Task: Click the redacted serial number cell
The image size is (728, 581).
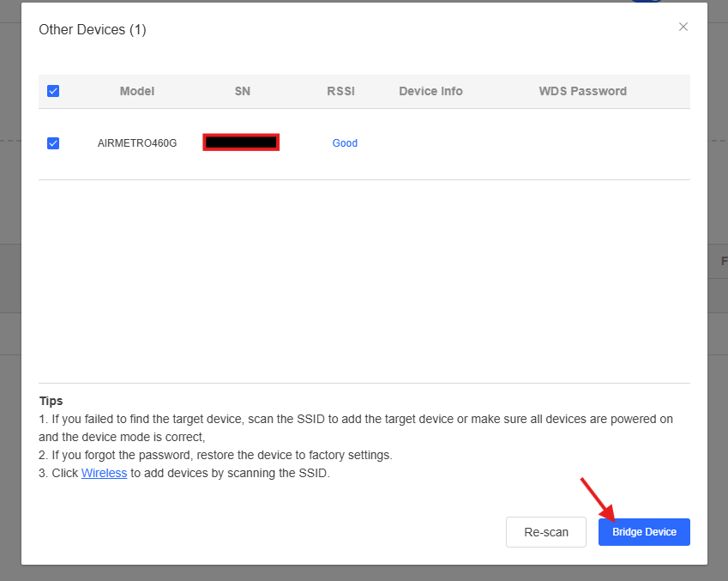Action: 241,142
